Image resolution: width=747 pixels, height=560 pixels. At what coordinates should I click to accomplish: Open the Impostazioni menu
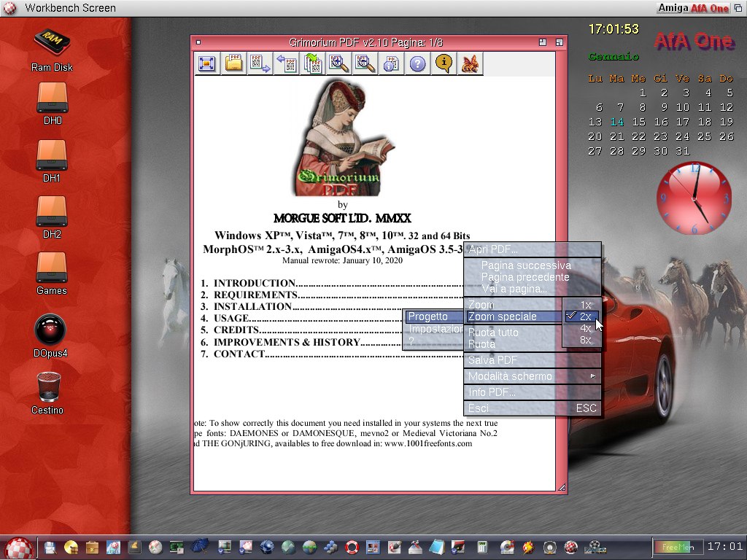[x=435, y=329]
